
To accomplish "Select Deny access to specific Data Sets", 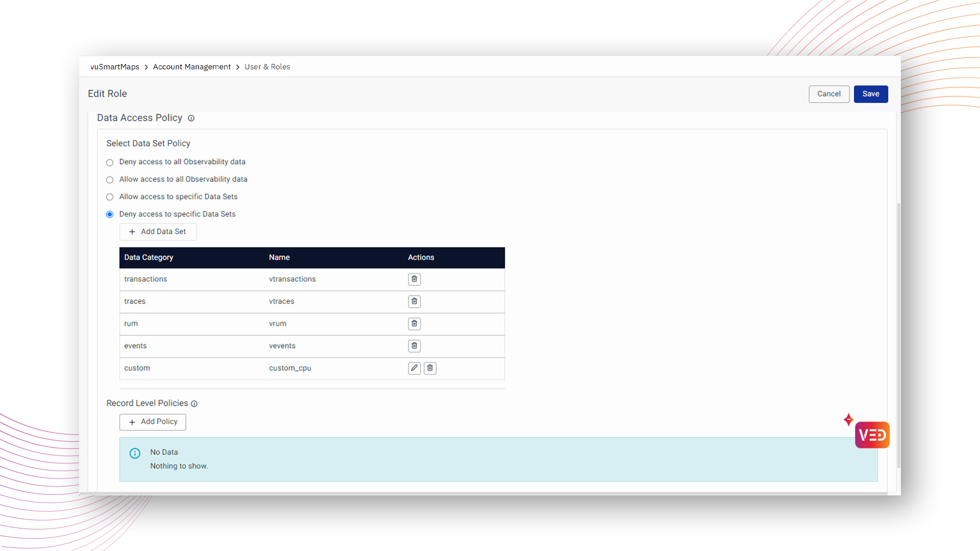I will [x=110, y=214].
